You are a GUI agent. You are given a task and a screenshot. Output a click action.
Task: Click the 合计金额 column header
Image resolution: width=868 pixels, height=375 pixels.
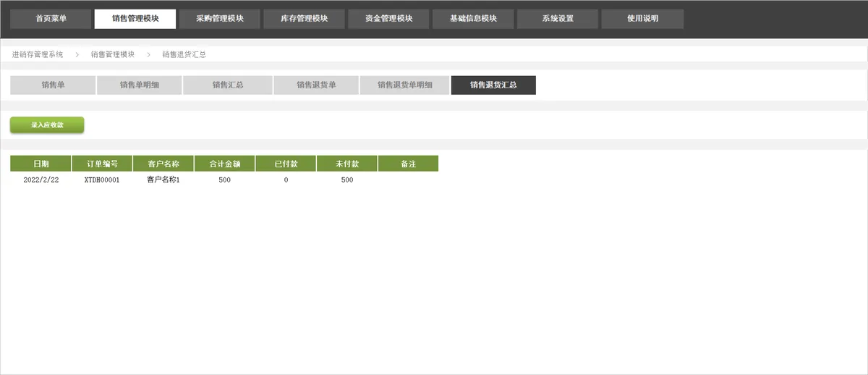point(224,164)
